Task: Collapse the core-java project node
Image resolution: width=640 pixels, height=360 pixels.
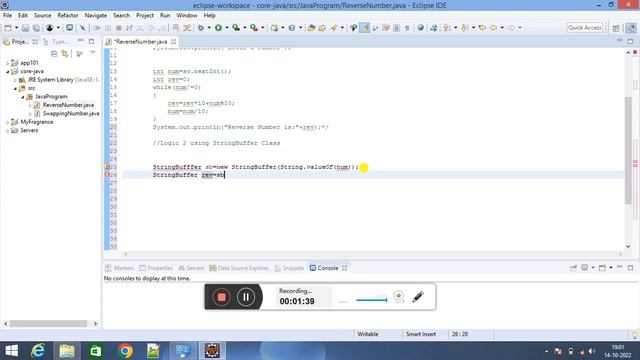Action: (7, 71)
